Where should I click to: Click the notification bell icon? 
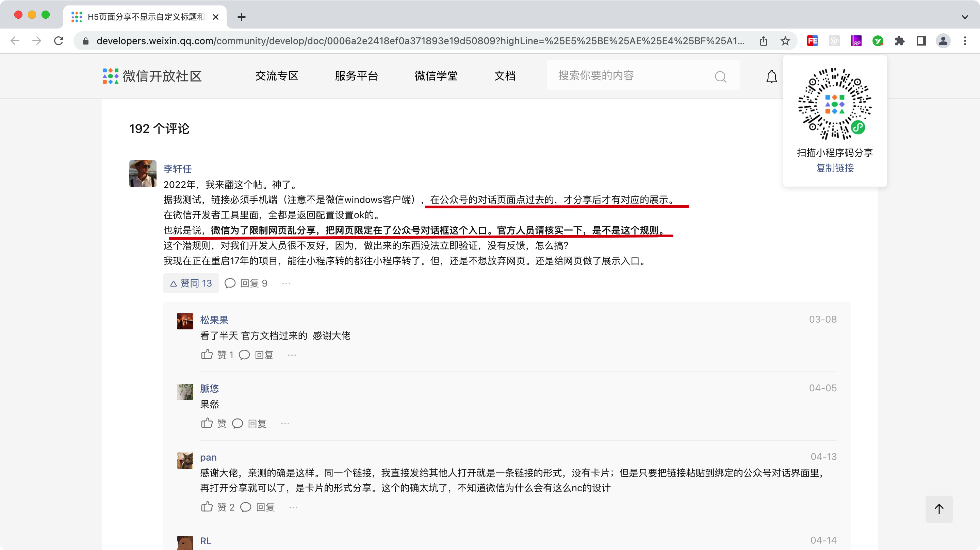tap(771, 76)
